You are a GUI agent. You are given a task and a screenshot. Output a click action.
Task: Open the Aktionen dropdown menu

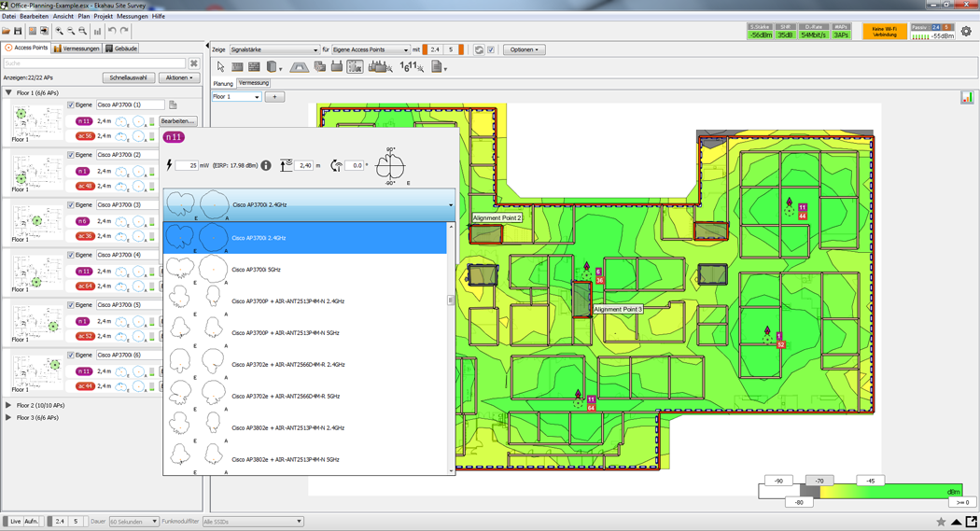click(x=179, y=77)
